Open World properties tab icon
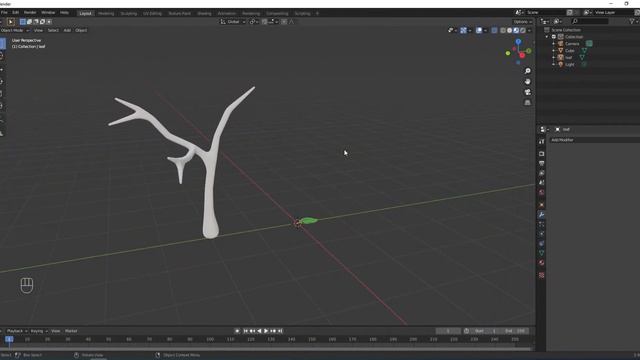The width and height of the screenshot is (640, 360). click(x=542, y=192)
